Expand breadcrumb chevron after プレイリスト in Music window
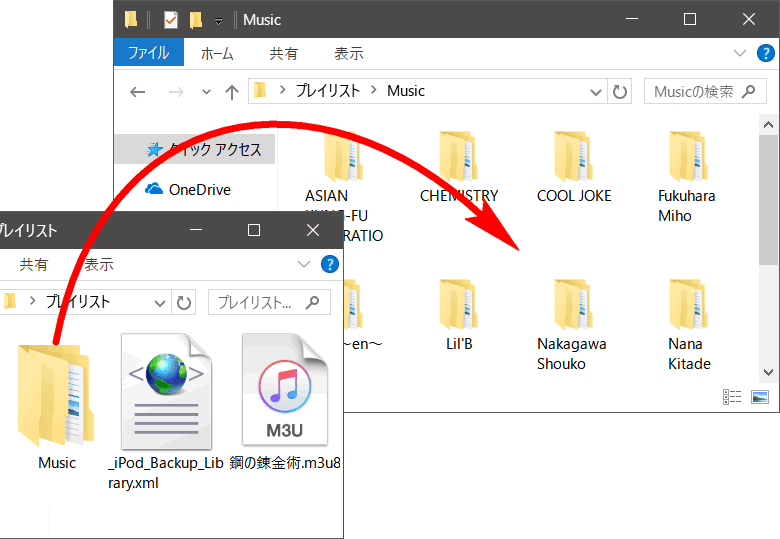Viewport: 780px width, 539px height. 374,90
